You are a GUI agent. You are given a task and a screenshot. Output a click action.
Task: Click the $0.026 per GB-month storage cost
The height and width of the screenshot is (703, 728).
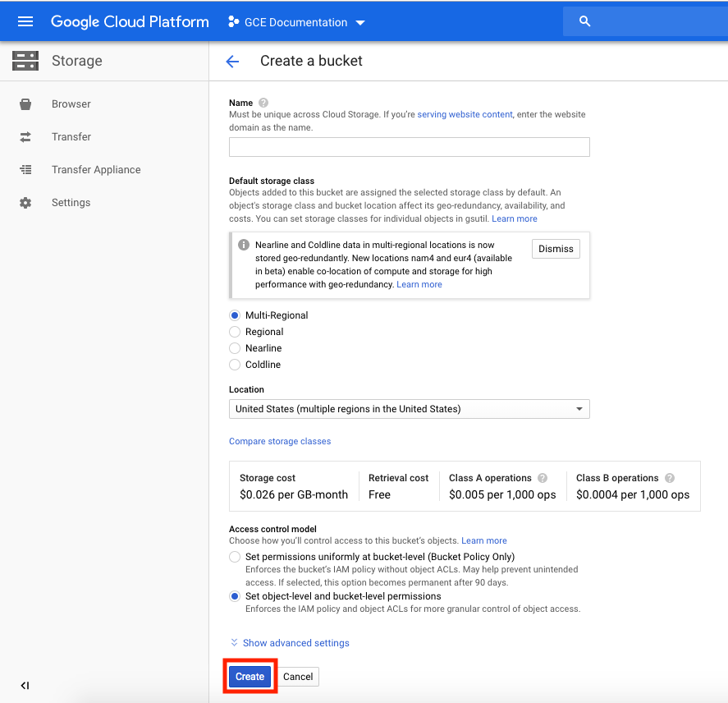pos(294,495)
